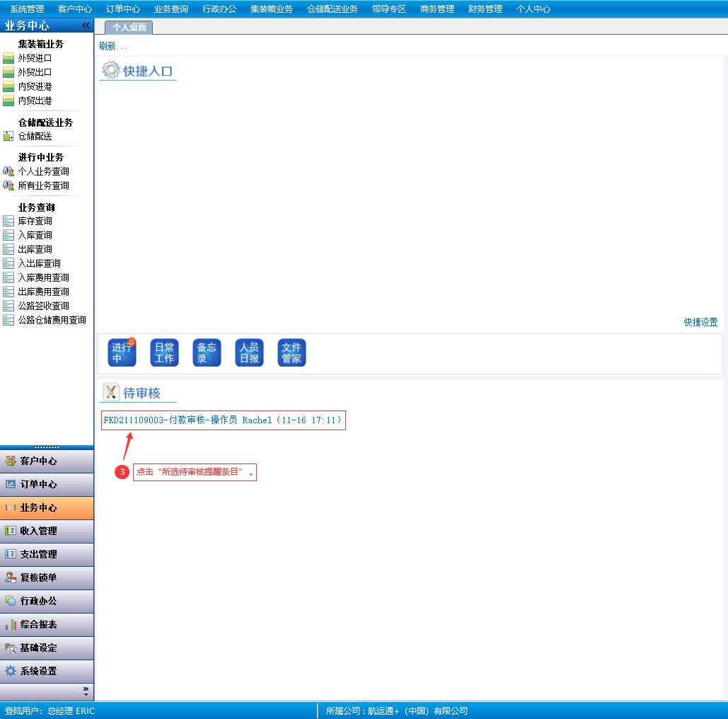728x719 pixels.
Task: Open the 系统设置 sidebar section
Action: (47, 671)
